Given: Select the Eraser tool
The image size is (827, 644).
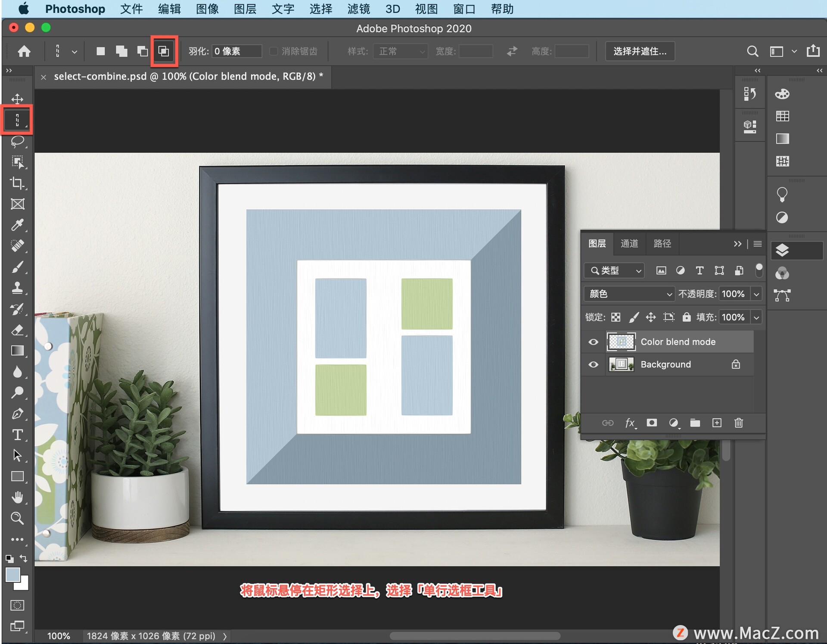Looking at the screenshot, I should click(17, 330).
